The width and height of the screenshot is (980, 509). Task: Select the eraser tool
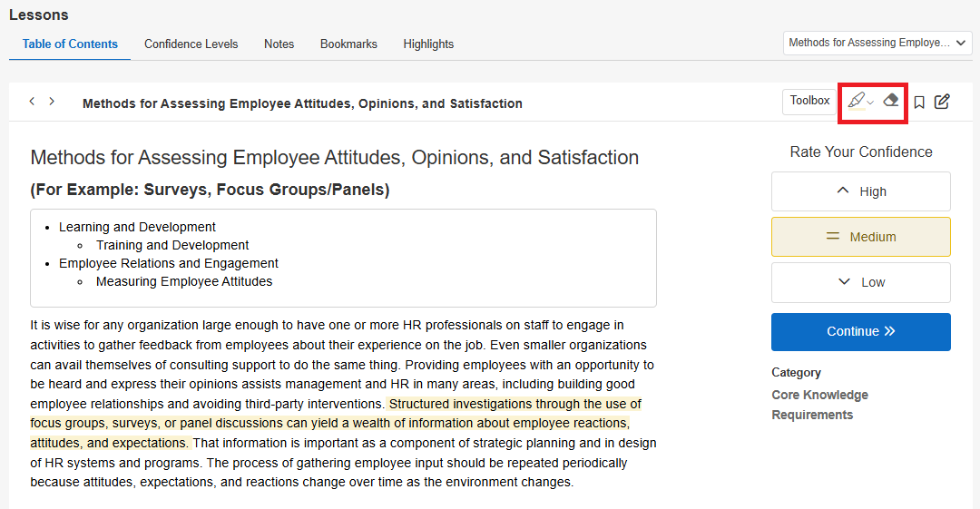pyautogui.click(x=891, y=100)
